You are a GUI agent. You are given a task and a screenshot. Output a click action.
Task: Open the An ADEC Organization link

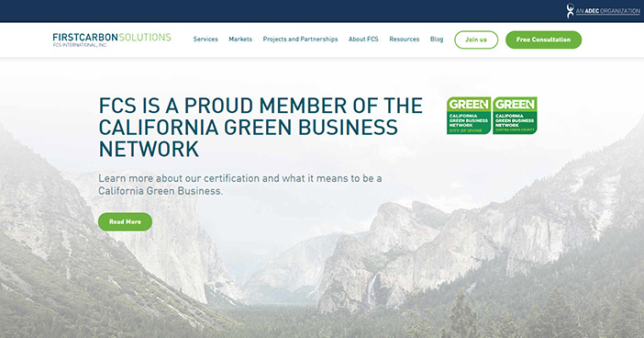[x=607, y=11]
